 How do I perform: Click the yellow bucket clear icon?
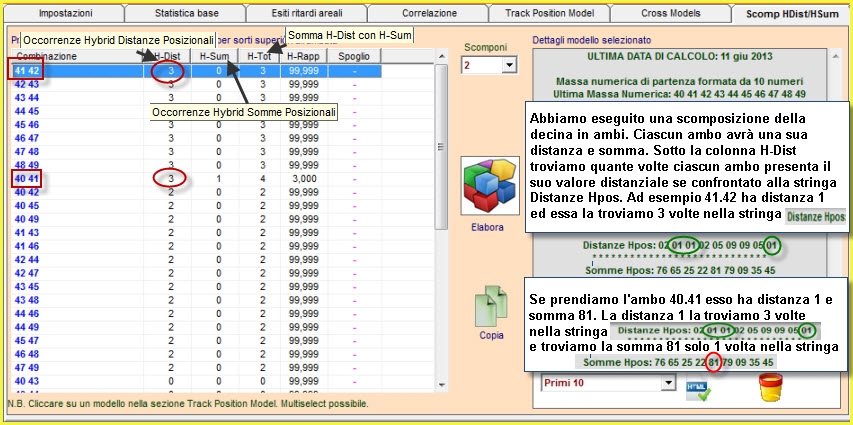tap(770, 387)
